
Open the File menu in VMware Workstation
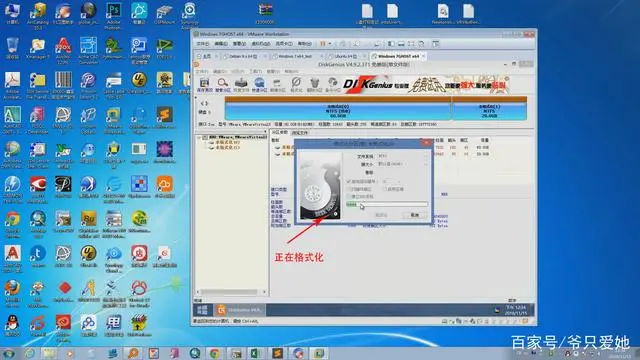pyautogui.click(x=203, y=43)
